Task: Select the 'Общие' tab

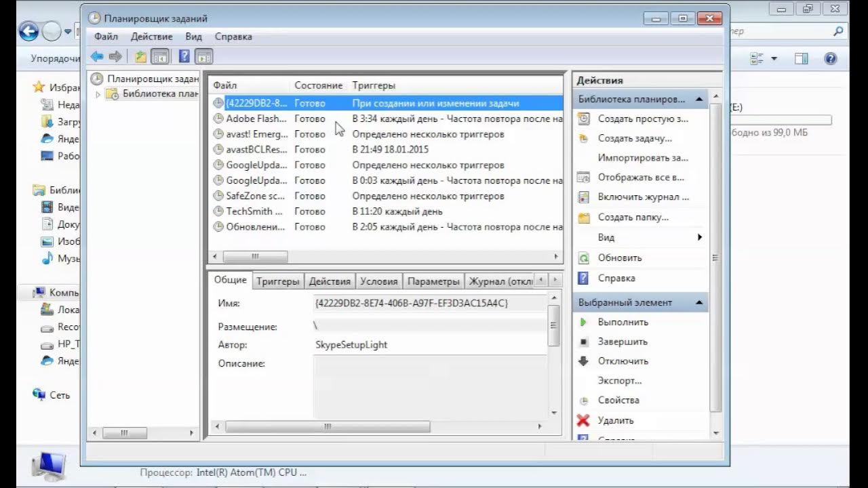Action: tap(231, 280)
